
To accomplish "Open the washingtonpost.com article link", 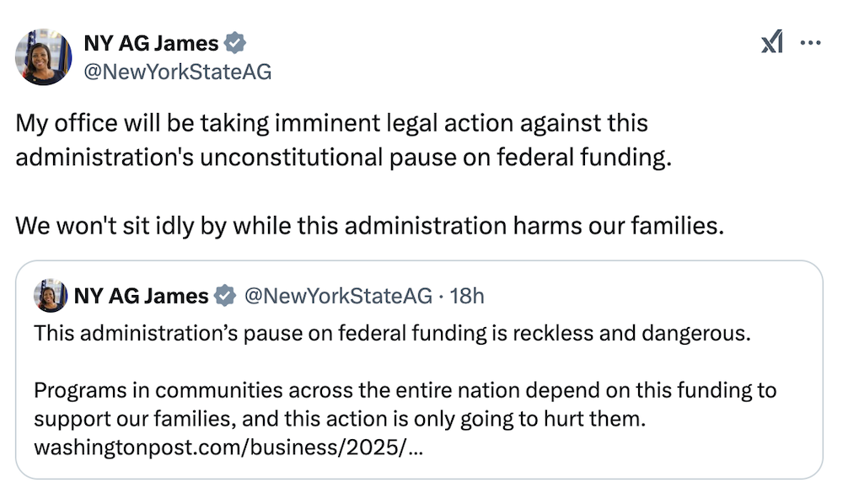I will [x=228, y=447].
